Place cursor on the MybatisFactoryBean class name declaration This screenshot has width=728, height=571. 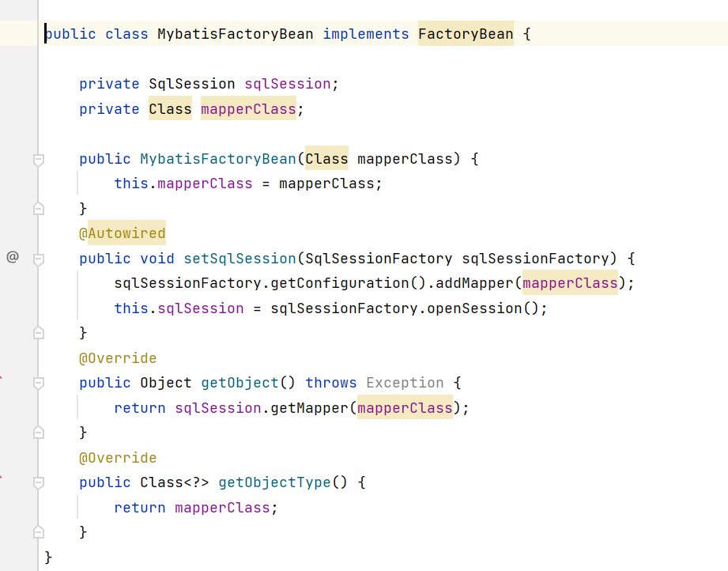(x=235, y=33)
